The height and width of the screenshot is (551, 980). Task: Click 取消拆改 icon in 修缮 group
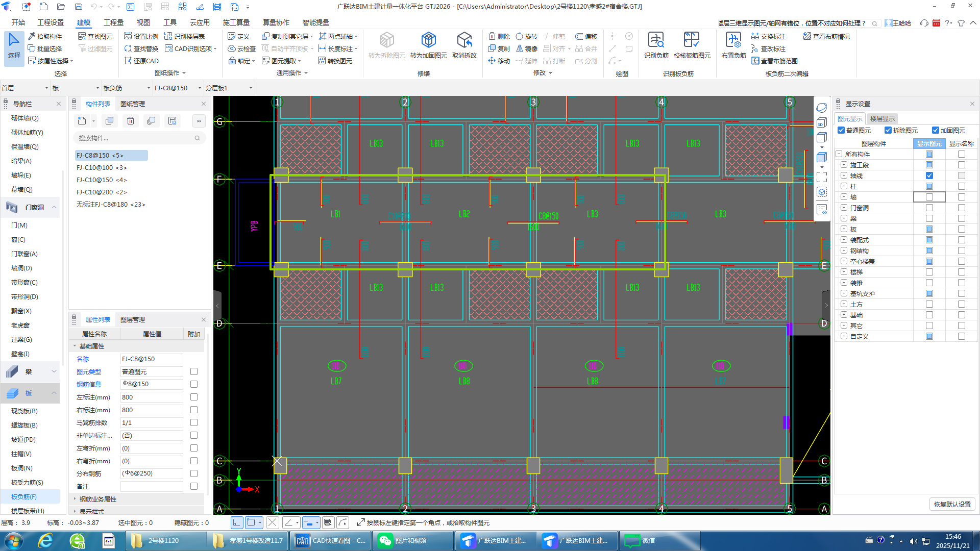click(x=464, y=41)
